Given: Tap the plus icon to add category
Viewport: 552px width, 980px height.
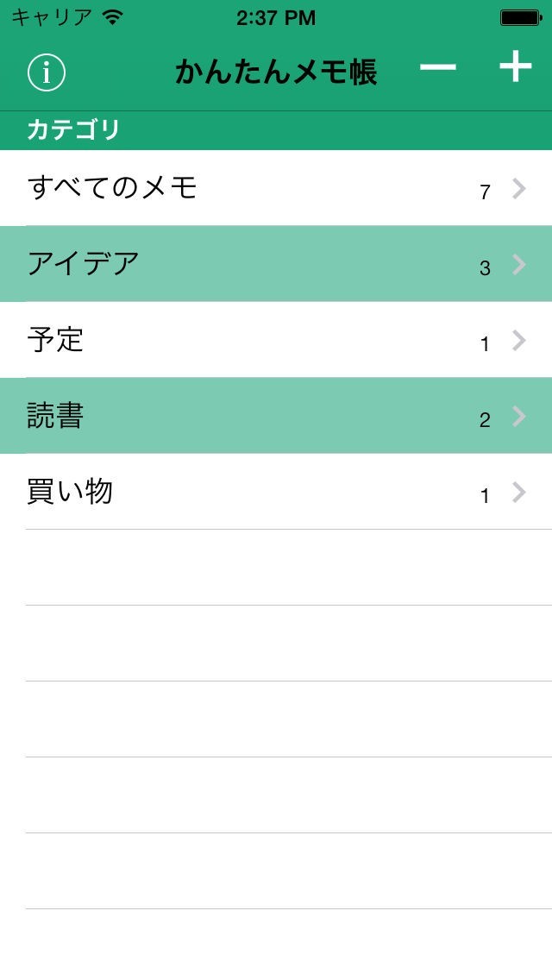Looking at the screenshot, I should (x=515, y=67).
